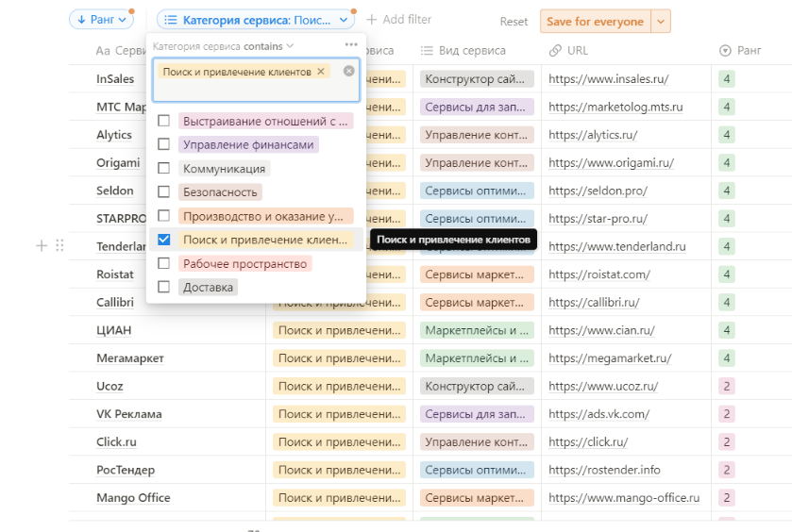Open the mango-office.ru link
The image size is (792, 532).
[624, 498]
